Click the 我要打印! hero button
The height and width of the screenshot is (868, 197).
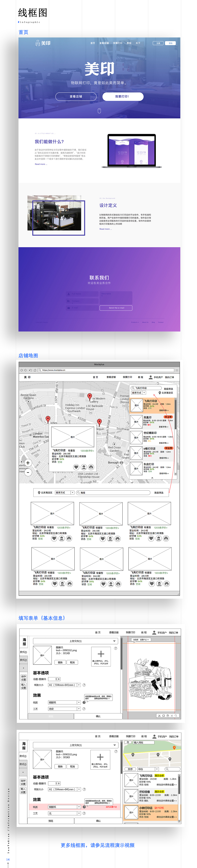(123, 96)
